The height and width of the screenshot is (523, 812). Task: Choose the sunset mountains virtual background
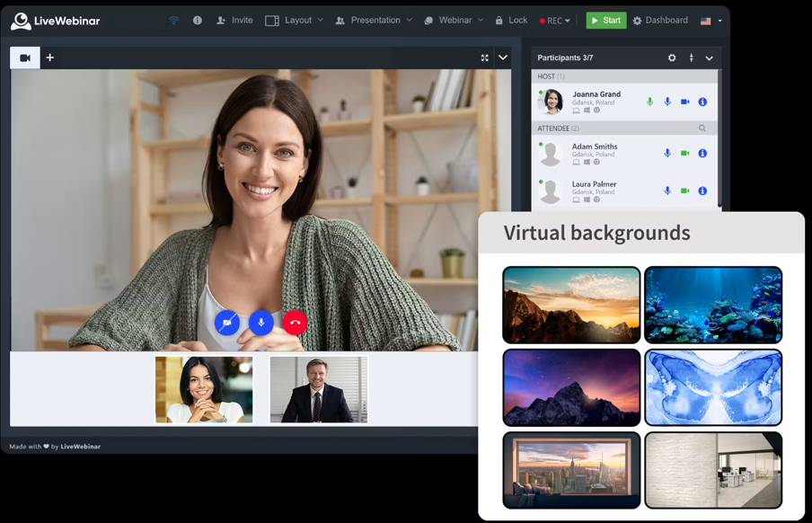571,306
